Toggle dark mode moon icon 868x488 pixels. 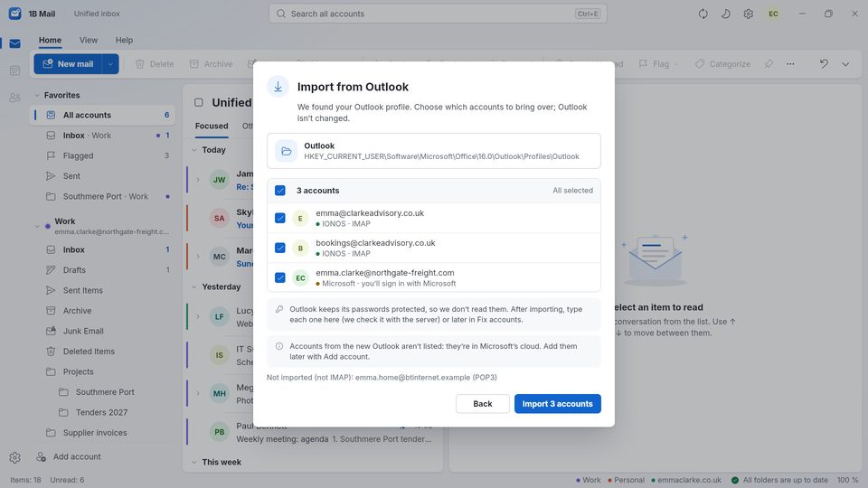pos(726,14)
